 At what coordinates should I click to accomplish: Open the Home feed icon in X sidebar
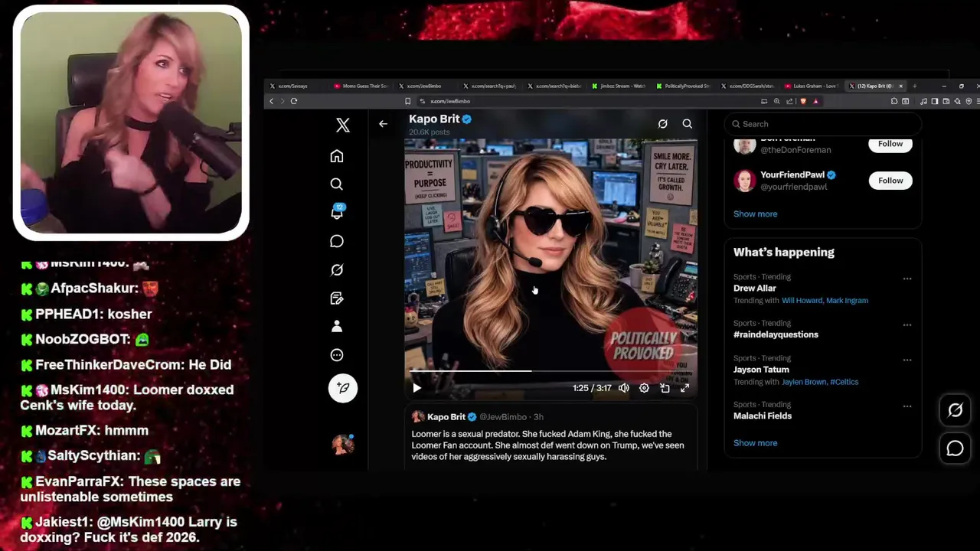[x=337, y=156]
